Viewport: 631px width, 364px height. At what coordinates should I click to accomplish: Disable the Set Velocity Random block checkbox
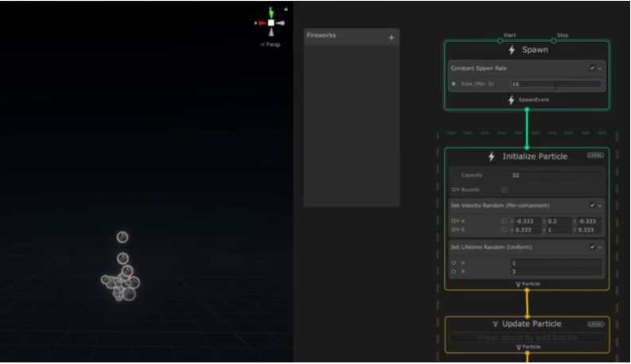[x=592, y=206]
